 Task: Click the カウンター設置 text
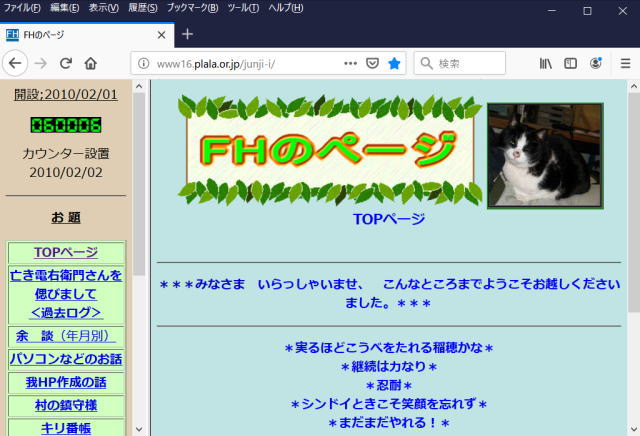[66, 153]
